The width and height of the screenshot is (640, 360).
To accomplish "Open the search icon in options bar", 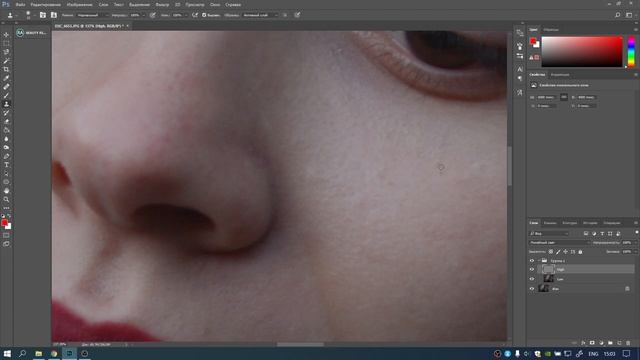I will (618, 15).
